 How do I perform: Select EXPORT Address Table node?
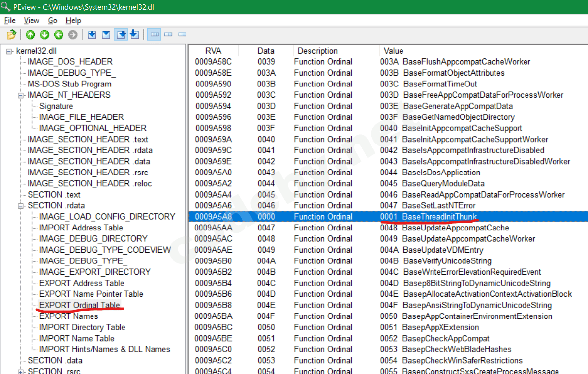pos(81,283)
